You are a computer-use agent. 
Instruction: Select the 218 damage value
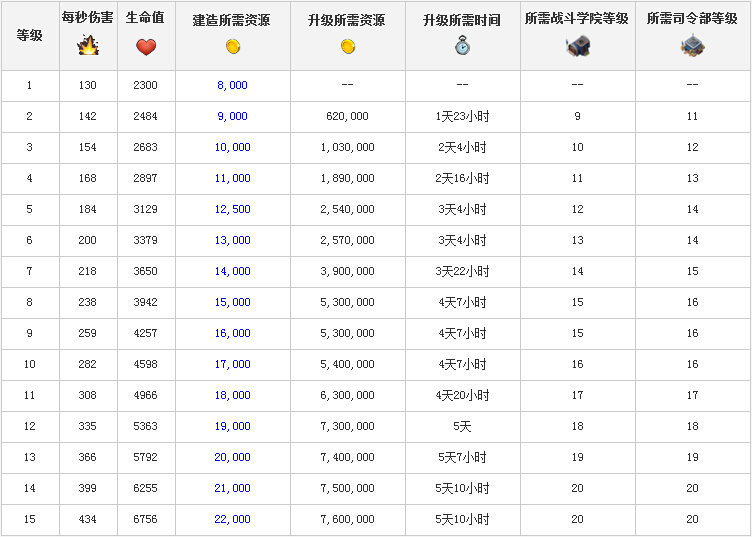[88, 271]
